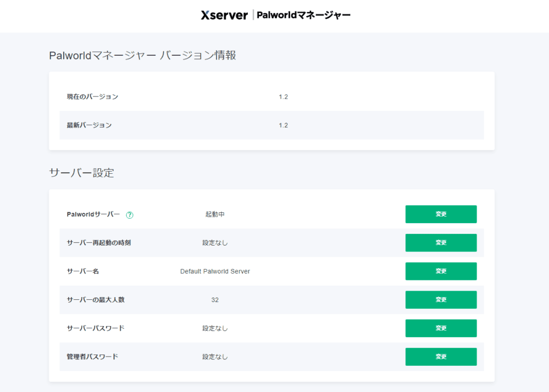Screen dimensions: 549x392
Task: Click the サーバー再起動の時刻 label
Action: click(x=99, y=242)
